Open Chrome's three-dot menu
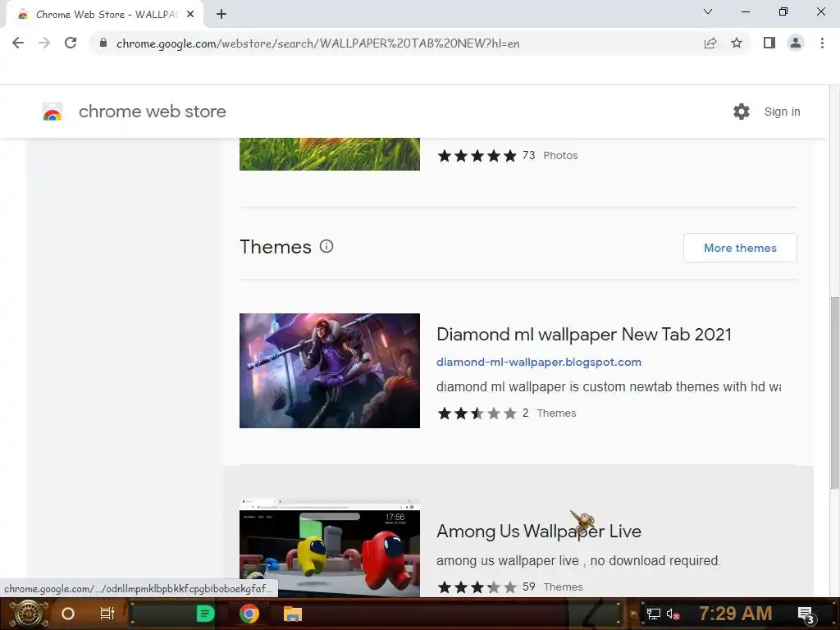This screenshot has width=840, height=630. [x=822, y=43]
